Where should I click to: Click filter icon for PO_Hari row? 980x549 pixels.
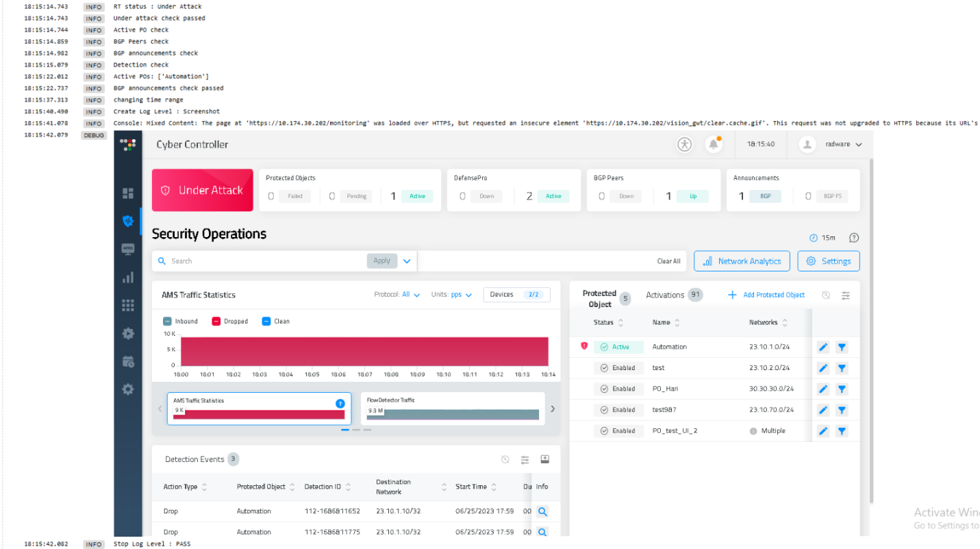point(842,389)
